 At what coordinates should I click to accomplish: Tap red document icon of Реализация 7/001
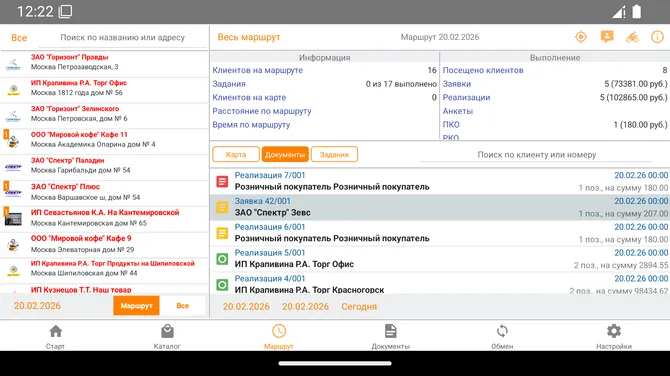[222, 182]
